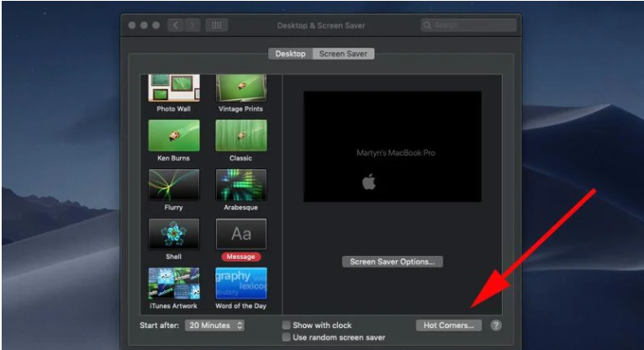Choose the iTunes Artwork screen saver
Image resolution: width=644 pixels, height=350 pixels.
pyautogui.click(x=174, y=284)
